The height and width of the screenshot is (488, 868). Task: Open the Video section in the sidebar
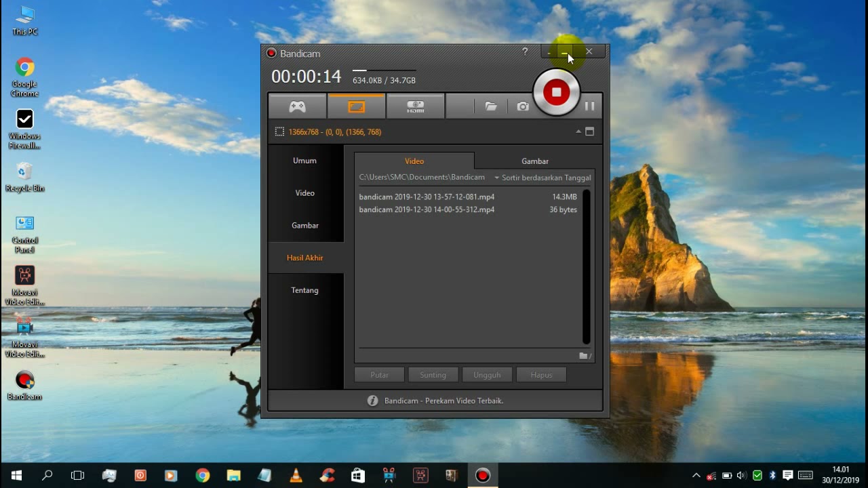(305, 193)
